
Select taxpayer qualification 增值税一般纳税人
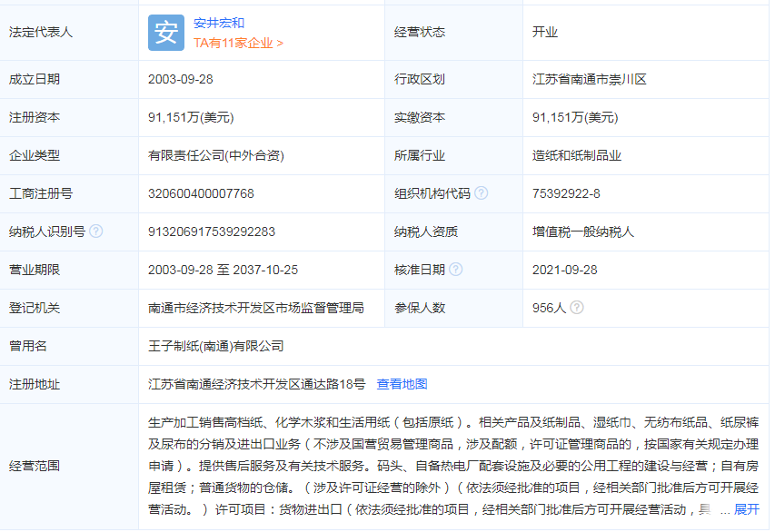pyautogui.click(x=583, y=232)
